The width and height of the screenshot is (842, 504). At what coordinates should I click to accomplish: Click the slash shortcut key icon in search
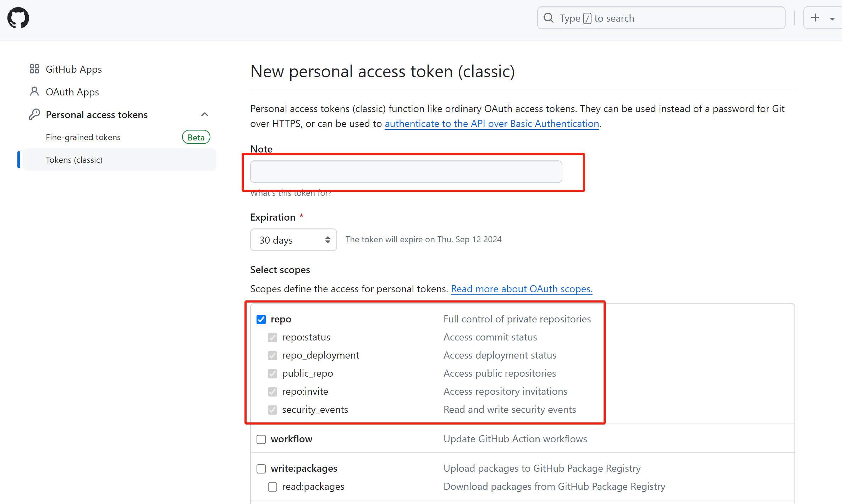pyautogui.click(x=587, y=18)
